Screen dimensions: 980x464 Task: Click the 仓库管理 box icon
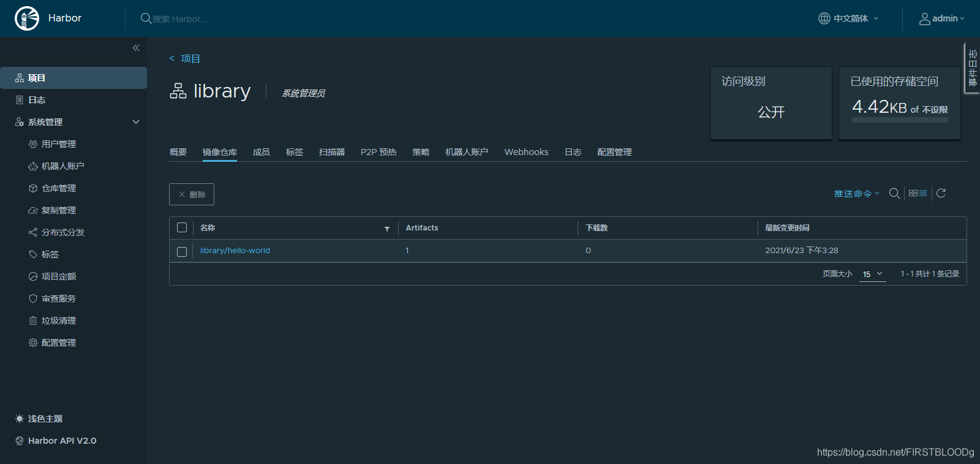click(x=33, y=188)
